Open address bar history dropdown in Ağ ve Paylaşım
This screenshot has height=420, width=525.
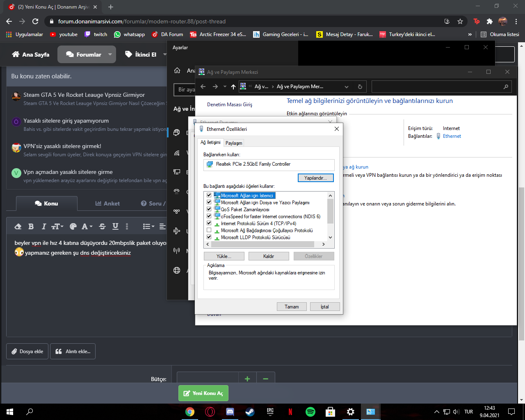tap(347, 87)
